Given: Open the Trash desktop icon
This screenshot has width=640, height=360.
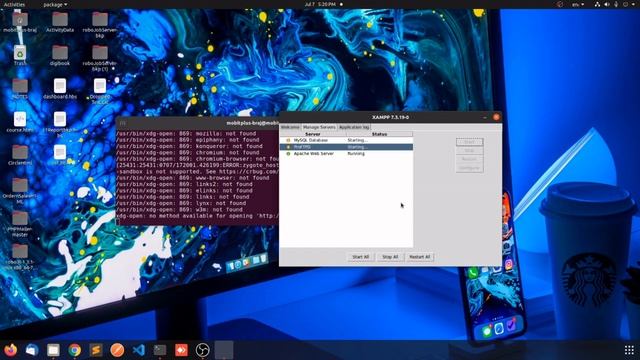Looking at the screenshot, I should 20,56.
